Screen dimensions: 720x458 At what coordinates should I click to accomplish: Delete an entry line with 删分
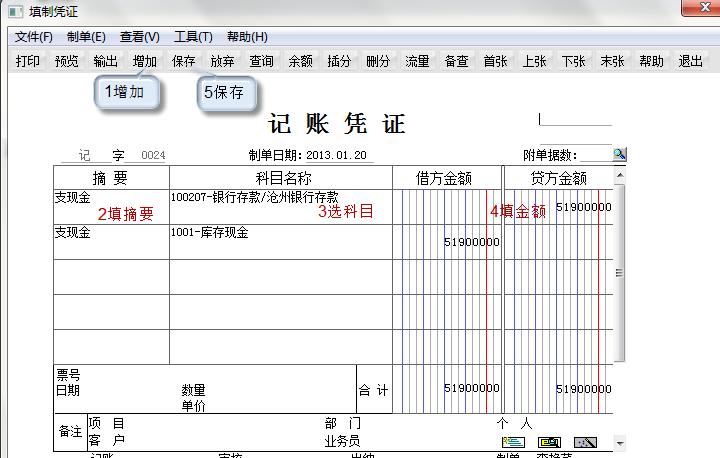(378, 61)
